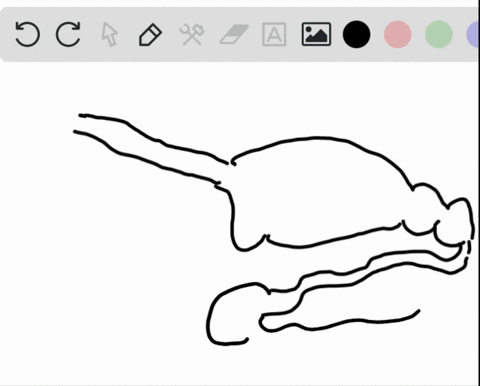Click the insert image icon
This screenshot has height=386, width=480.
(316, 34)
